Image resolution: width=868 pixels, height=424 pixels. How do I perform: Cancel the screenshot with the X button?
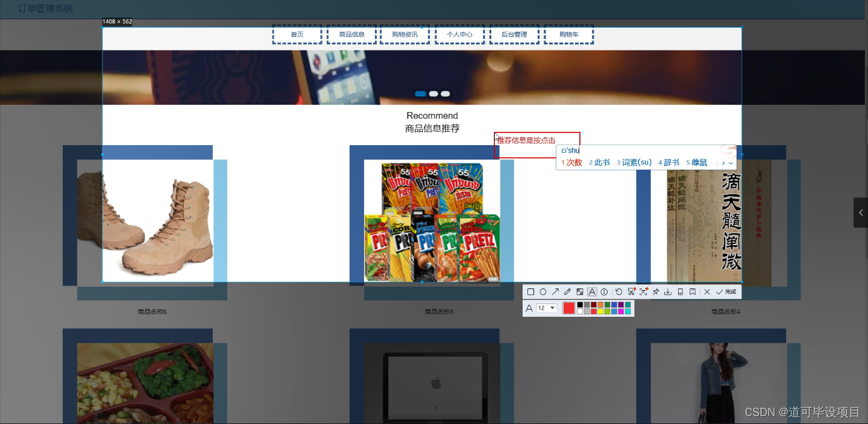point(707,291)
